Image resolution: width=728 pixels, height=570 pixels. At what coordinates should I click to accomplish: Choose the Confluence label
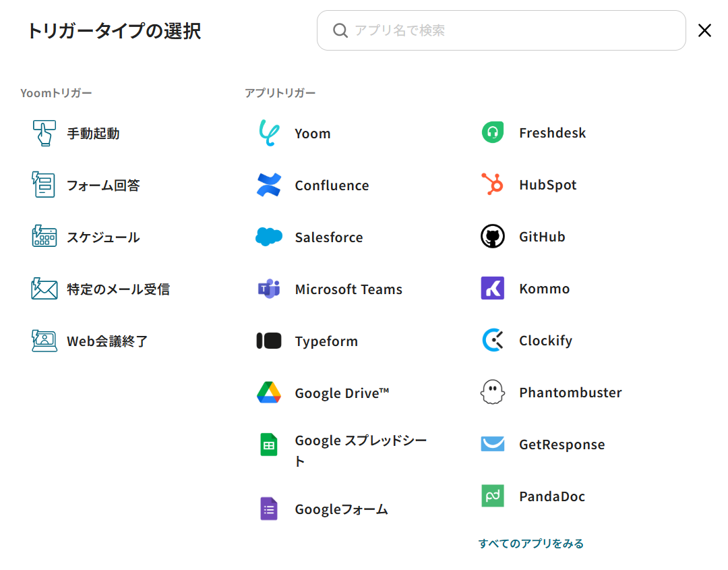(x=332, y=186)
